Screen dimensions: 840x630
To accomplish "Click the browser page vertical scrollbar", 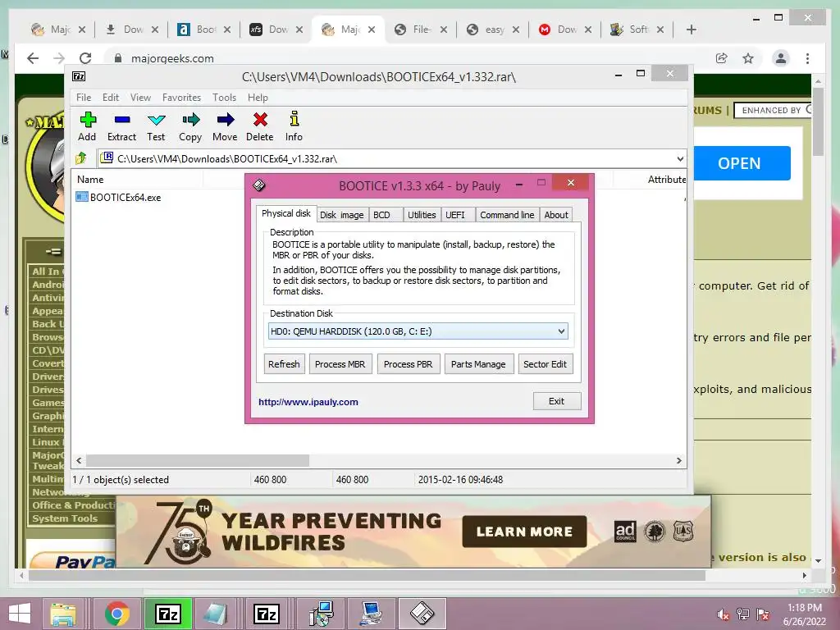I will 818,121.
